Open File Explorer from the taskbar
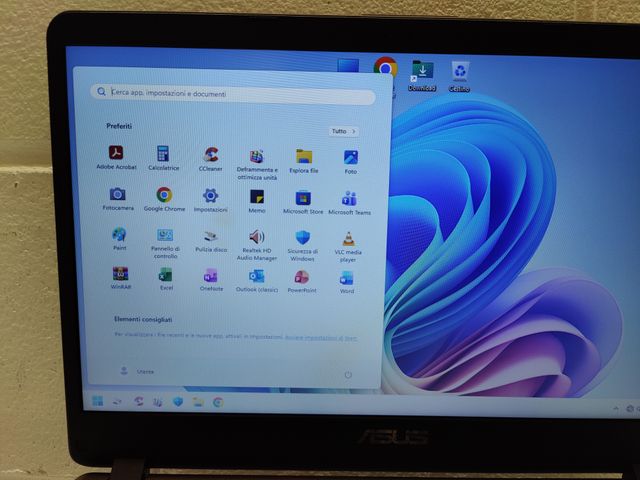The width and height of the screenshot is (640, 480). point(198,402)
